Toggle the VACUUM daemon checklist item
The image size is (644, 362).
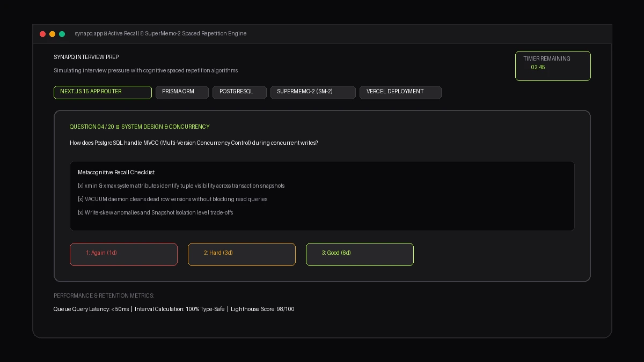pos(173,199)
